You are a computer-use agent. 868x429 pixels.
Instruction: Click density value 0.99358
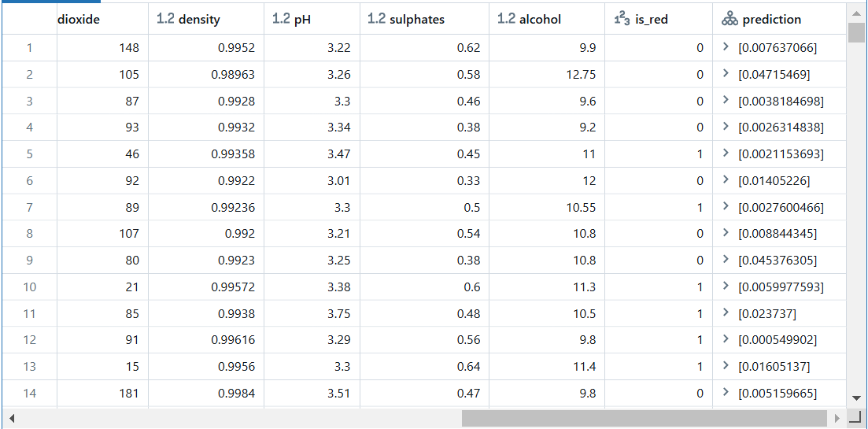coord(233,153)
